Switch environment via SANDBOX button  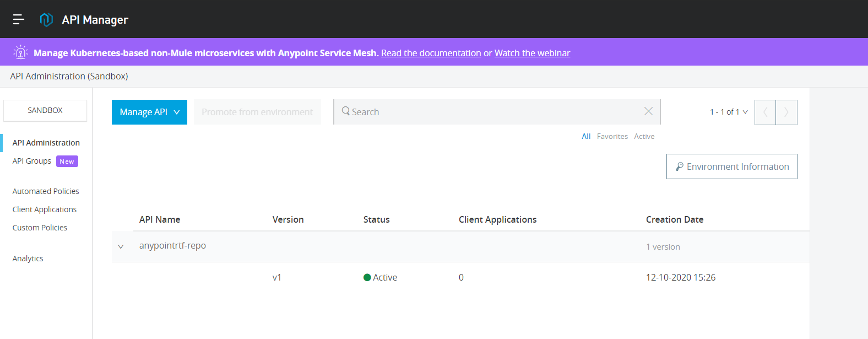pos(45,110)
